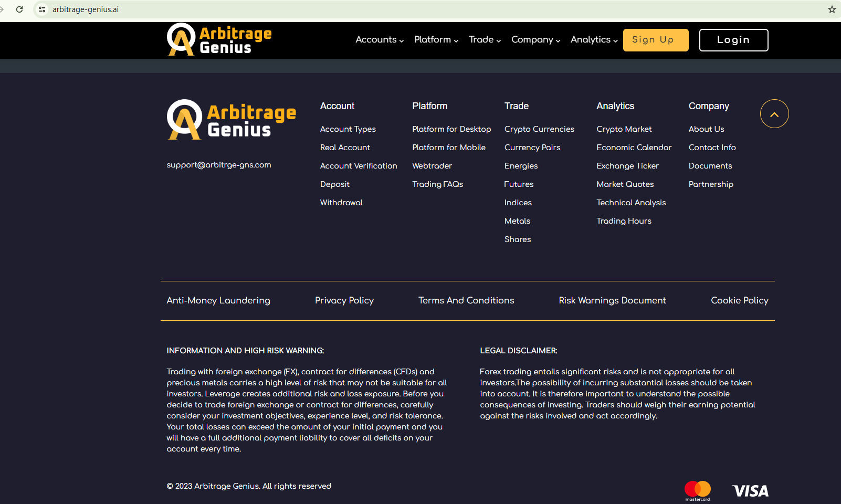
Task: Go to Economic Calendar link
Action: (634, 148)
